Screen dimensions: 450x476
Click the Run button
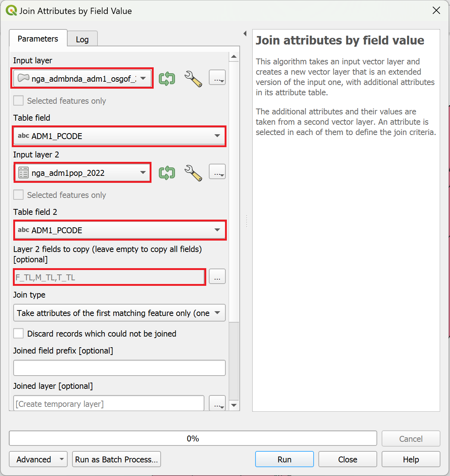(x=284, y=459)
